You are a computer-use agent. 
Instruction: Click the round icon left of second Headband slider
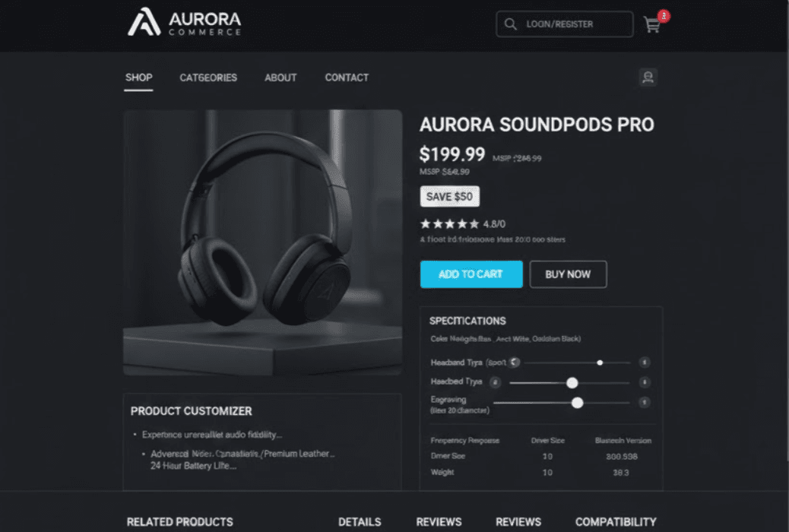tap(495, 382)
